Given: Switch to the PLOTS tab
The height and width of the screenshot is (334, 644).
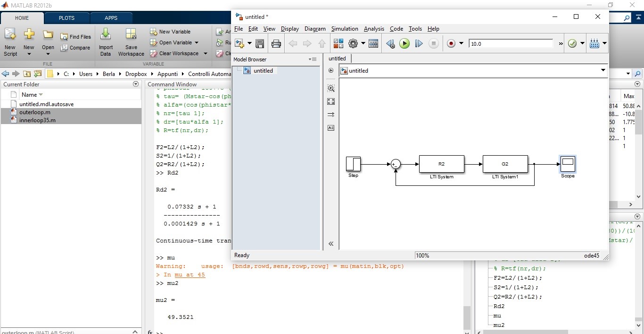Looking at the screenshot, I should pyautogui.click(x=66, y=18).
